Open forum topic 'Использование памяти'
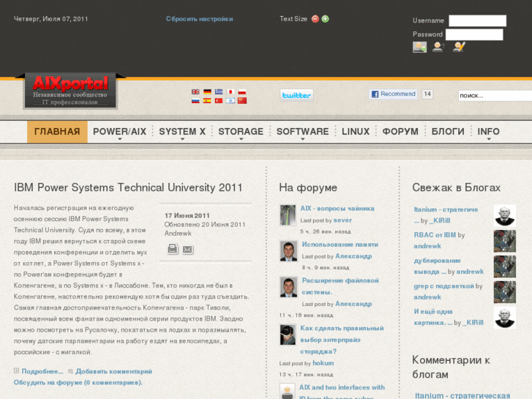This screenshot has width=532, height=399. click(x=340, y=245)
